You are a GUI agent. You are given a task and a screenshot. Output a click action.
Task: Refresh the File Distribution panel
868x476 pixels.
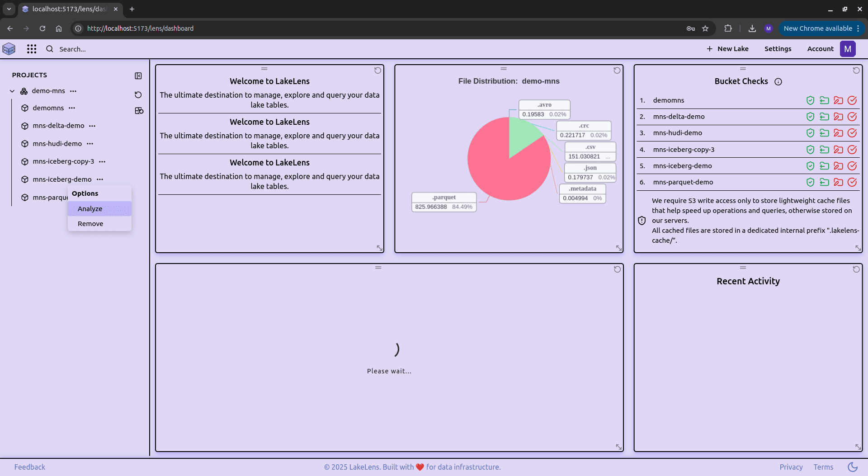coord(617,71)
